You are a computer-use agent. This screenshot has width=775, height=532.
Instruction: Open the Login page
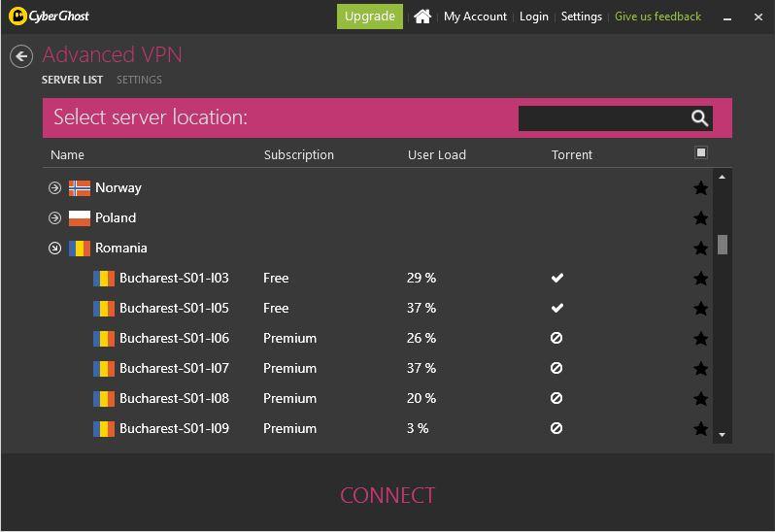click(x=534, y=17)
